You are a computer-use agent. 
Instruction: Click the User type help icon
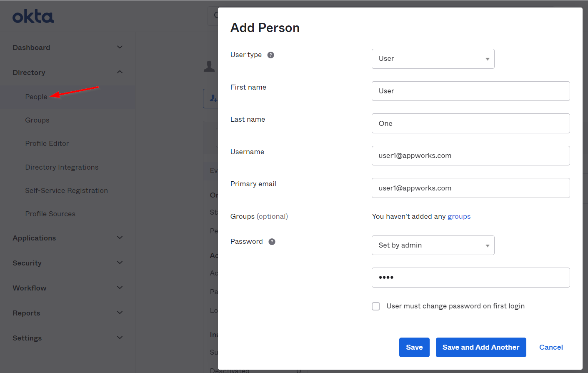(271, 55)
